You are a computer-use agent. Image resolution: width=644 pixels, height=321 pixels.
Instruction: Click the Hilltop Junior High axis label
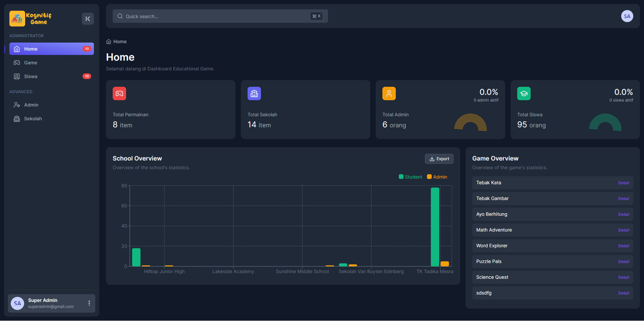pos(164,271)
